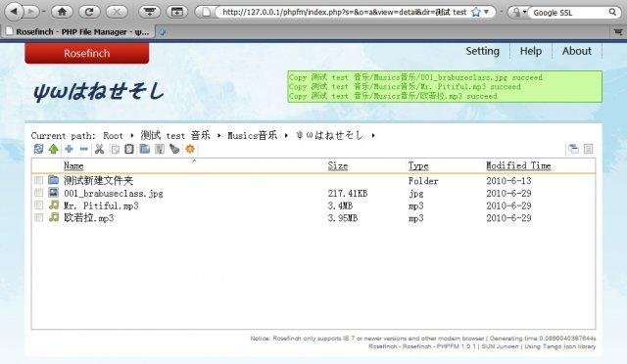
Task: Click the 3.95MB size value
Action: (x=342, y=218)
